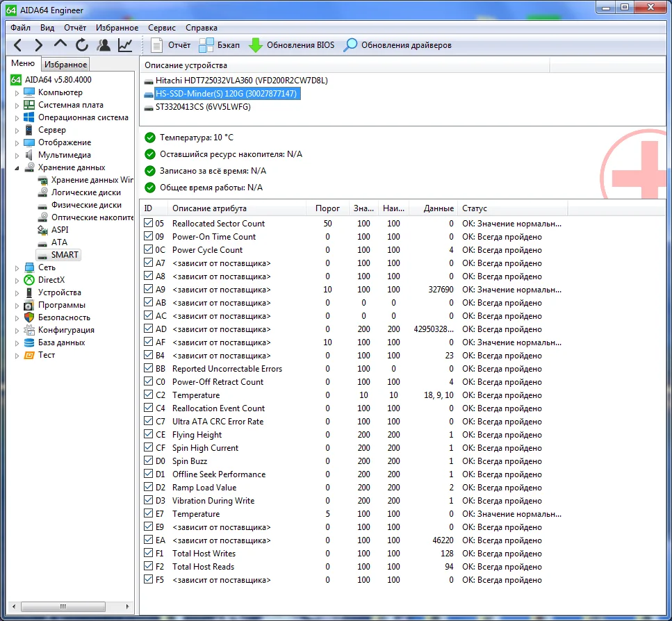
Task: Open the Файл menu
Action: click(21, 28)
